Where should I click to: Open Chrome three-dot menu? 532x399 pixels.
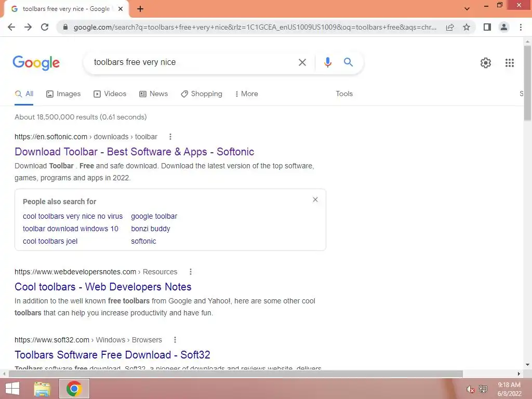pyautogui.click(x=521, y=27)
